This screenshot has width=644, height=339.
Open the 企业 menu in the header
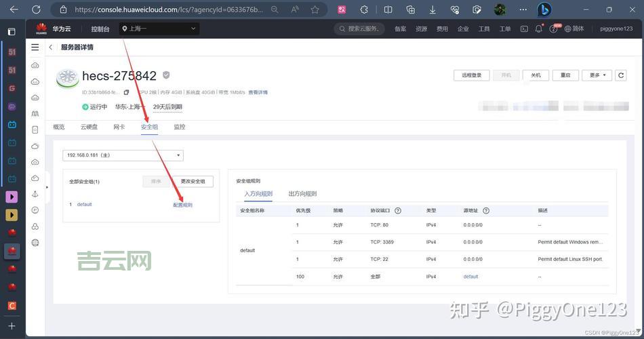(x=463, y=28)
